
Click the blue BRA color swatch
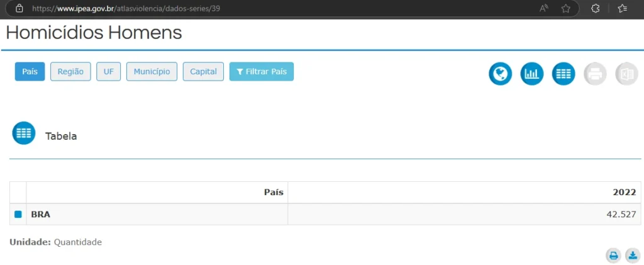point(18,215)
